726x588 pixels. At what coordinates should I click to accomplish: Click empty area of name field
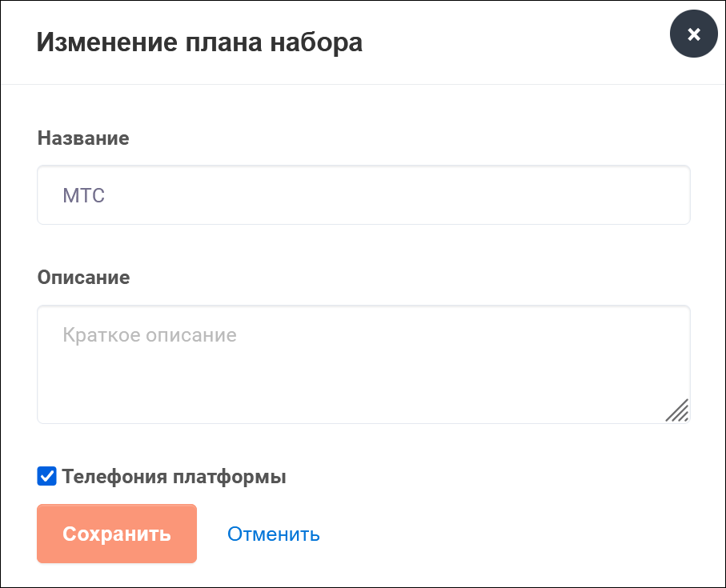point(398,194)
